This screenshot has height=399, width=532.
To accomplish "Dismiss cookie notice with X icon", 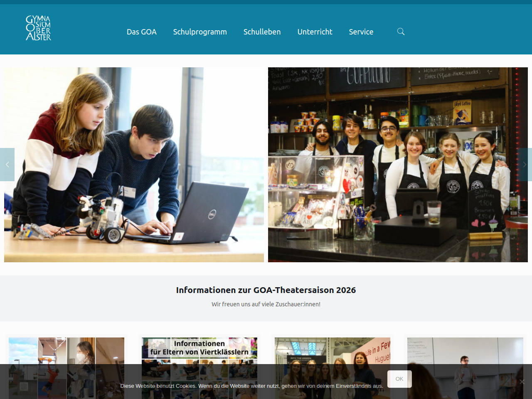I will pyautogui.click(x=522, y=382).
